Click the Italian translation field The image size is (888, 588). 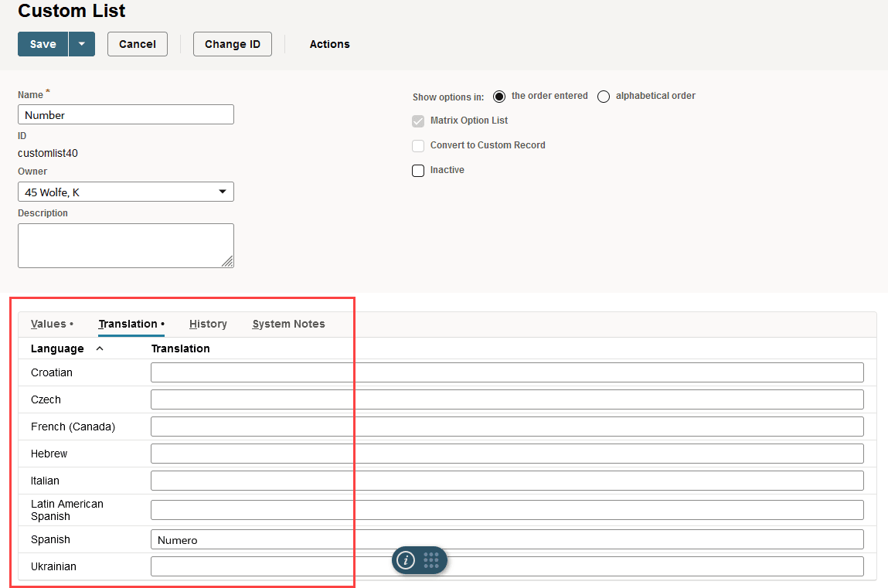[507, 481]
